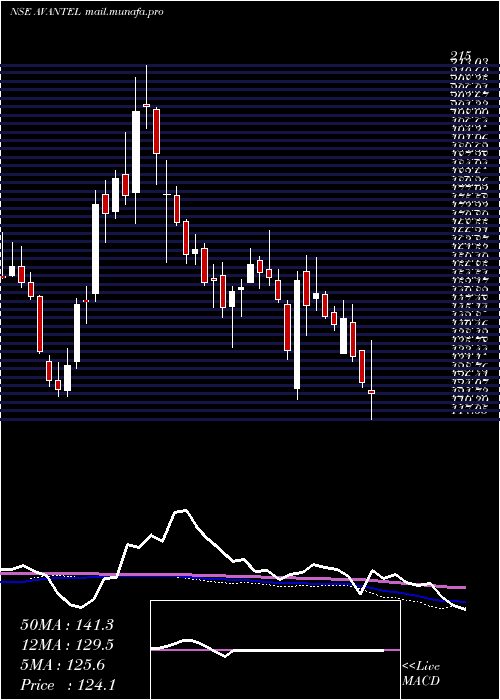Select the 12MA : 129.5 value

[67, 645]
